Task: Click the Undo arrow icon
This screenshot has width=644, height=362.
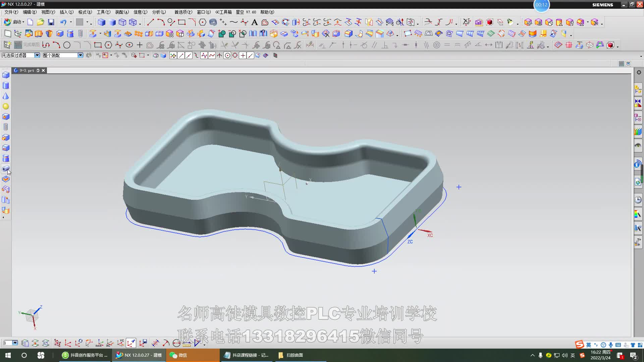Action: click(63, 22)
